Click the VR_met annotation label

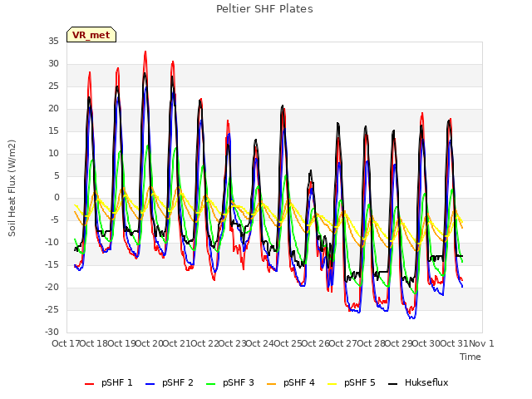(x=91, y=35)
